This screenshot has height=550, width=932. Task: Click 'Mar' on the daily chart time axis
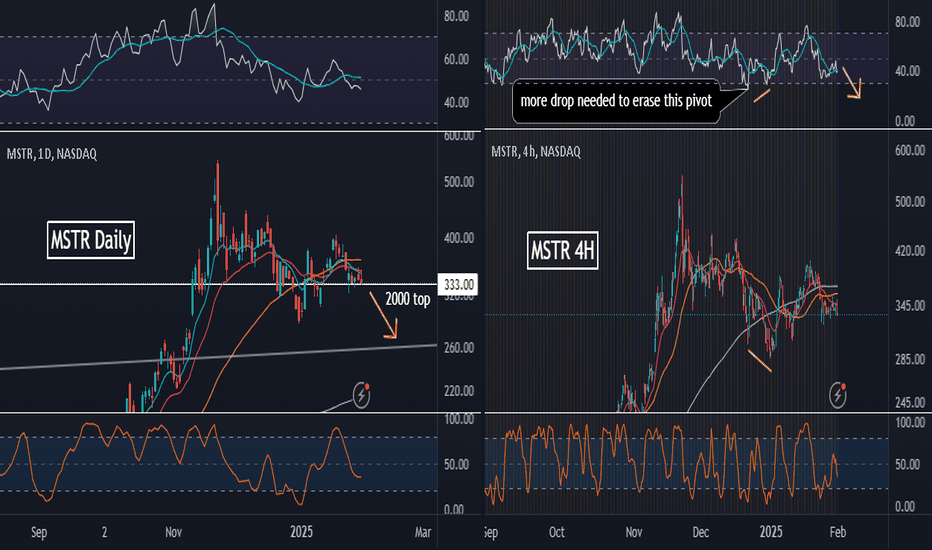click(x=423, y=532)
